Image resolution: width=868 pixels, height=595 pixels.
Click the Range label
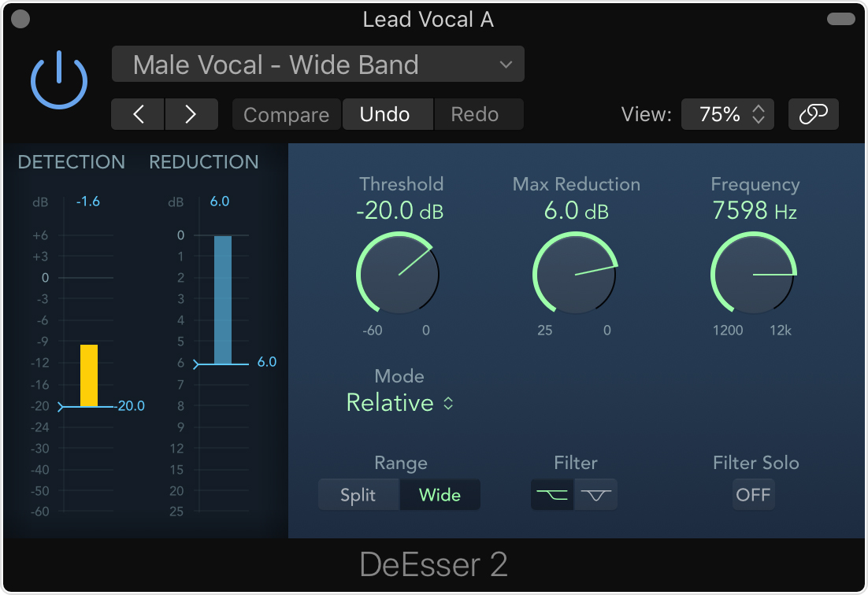tap(401, 464)
